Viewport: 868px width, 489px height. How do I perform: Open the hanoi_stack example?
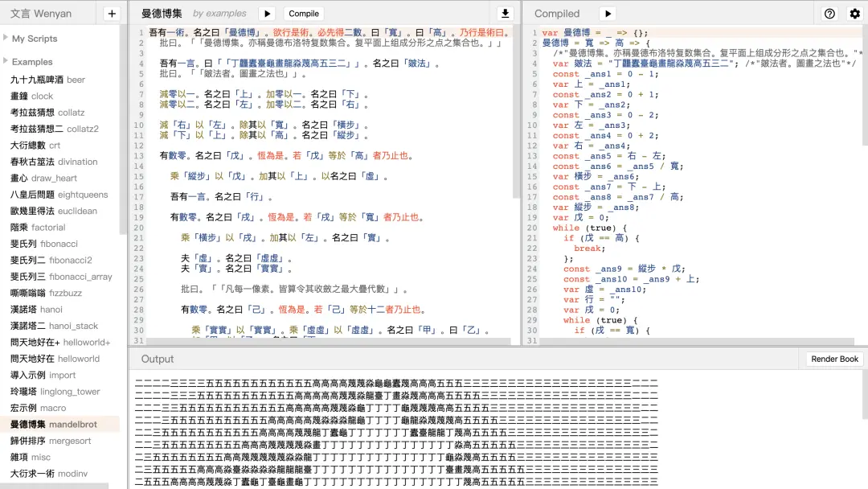point(59,326)
